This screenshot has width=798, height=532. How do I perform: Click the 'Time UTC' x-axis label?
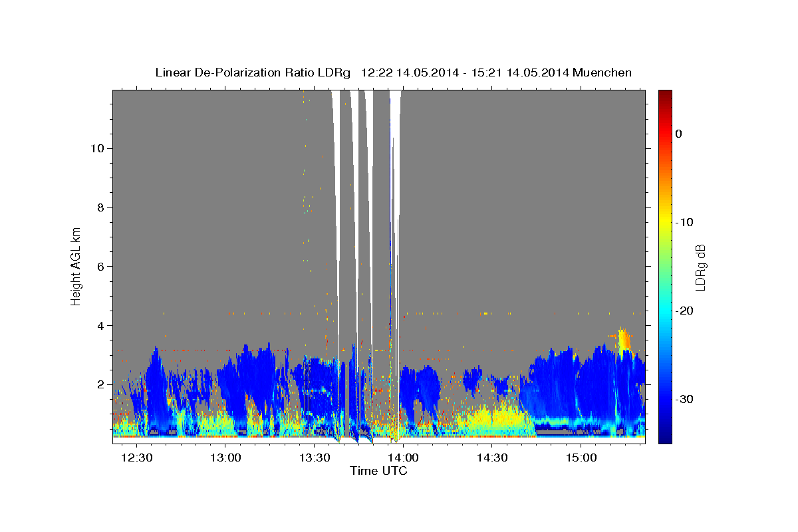[x=378, y=471]
